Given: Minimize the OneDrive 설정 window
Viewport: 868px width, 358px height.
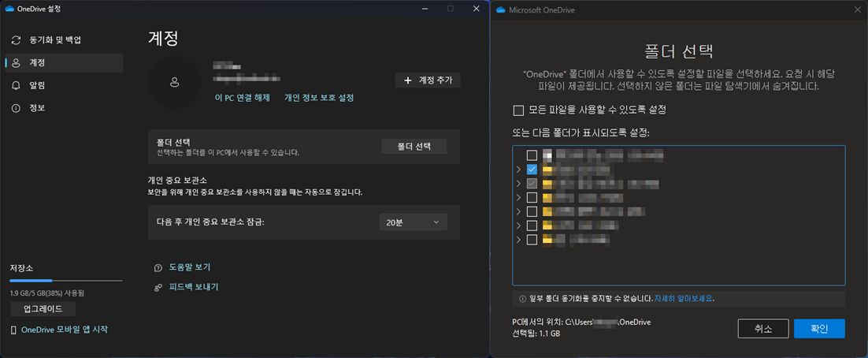Looking at the screenshot, I should point(425,9).
